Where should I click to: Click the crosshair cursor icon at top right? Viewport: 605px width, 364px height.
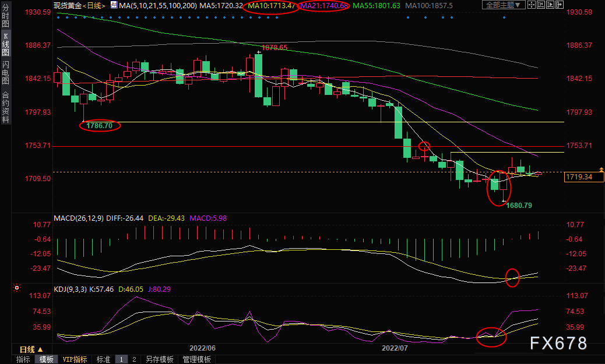point(533,5)
